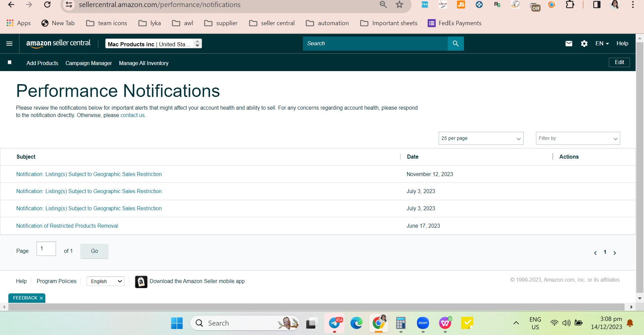Open Chrome three-dot menu
Viewport: 644px width, 335px height.
pos(633,5)
